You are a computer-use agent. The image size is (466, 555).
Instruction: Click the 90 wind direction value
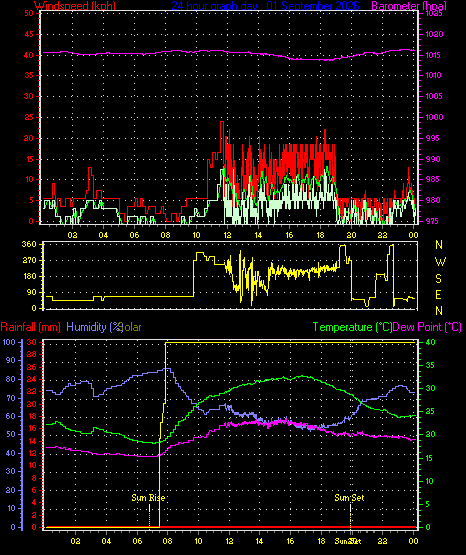click(x=31, y=292)
